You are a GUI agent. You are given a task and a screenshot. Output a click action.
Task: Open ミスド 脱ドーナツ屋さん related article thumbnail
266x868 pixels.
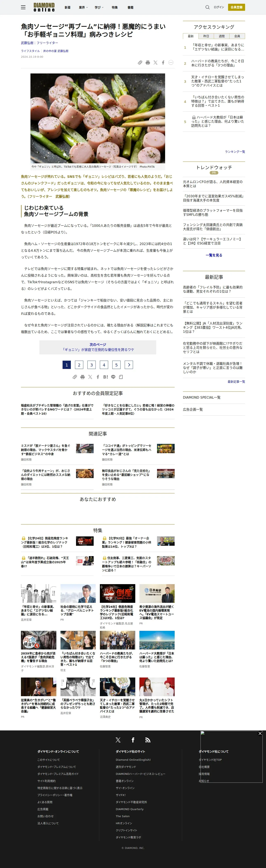[85, 448]
